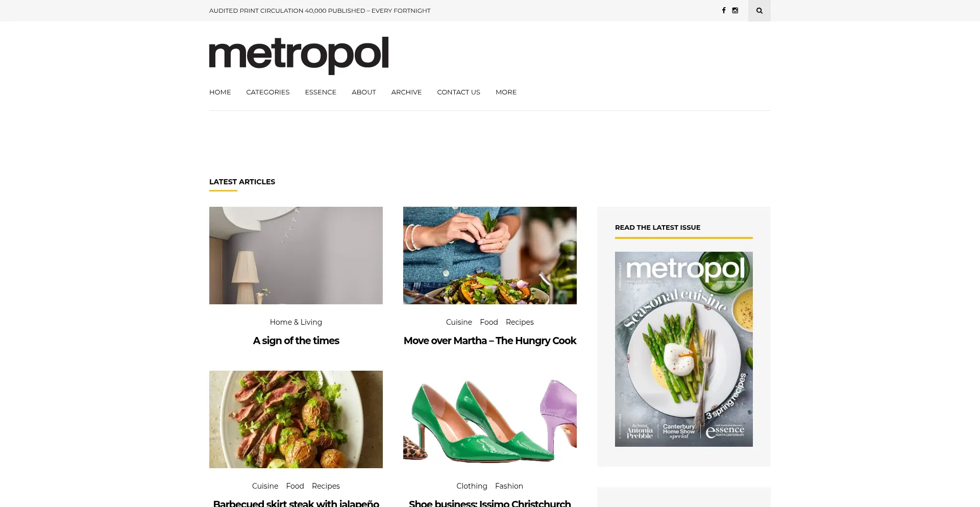
Task: Select the Fashion category tag
Action: (509, 486)
